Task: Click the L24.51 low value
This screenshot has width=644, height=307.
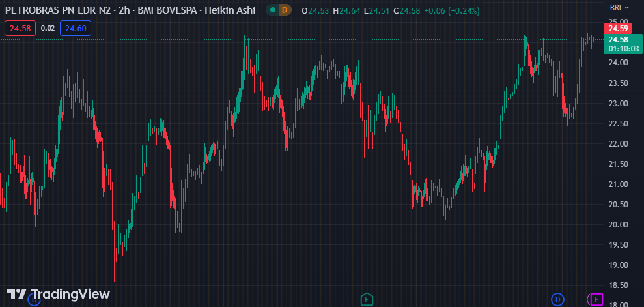Action: coord(376,11)
